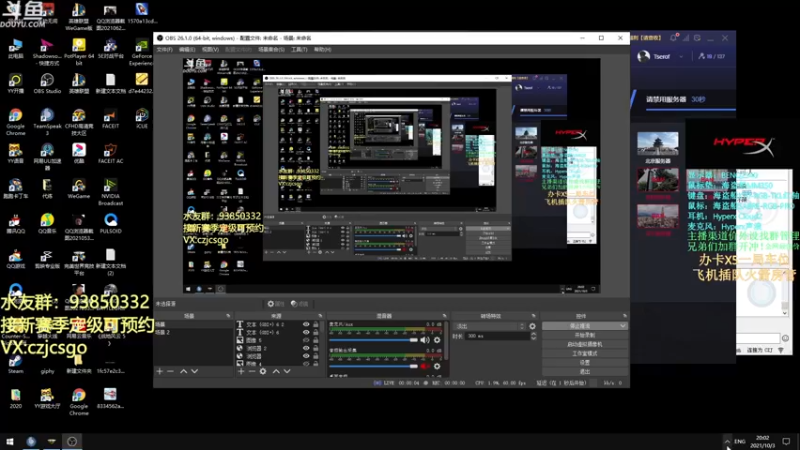Expand the stop streaming button dropdown arrow
This screenshot has height=450, width=800.
(622, 326)
